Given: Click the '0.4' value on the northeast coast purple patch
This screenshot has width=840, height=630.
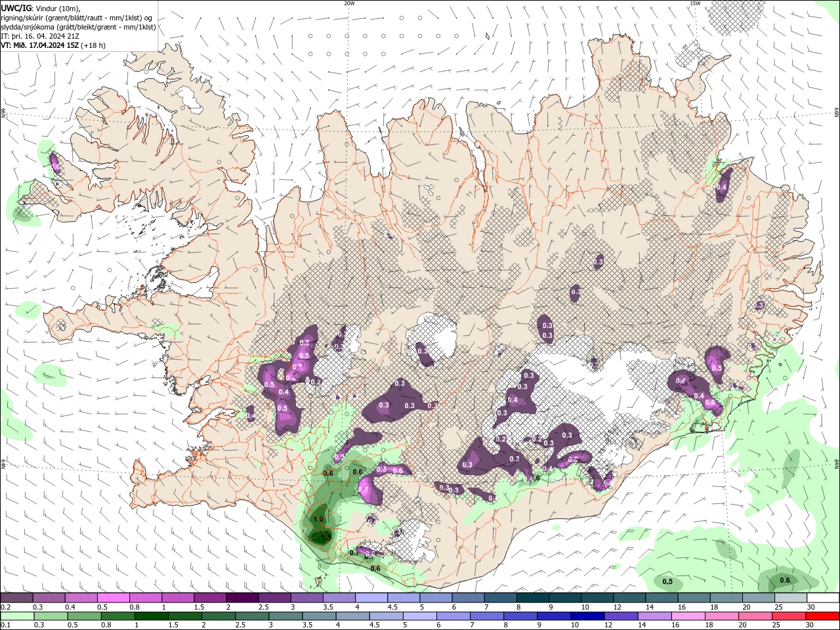Looking at the screenshot, I should click(x=721, y=188).
